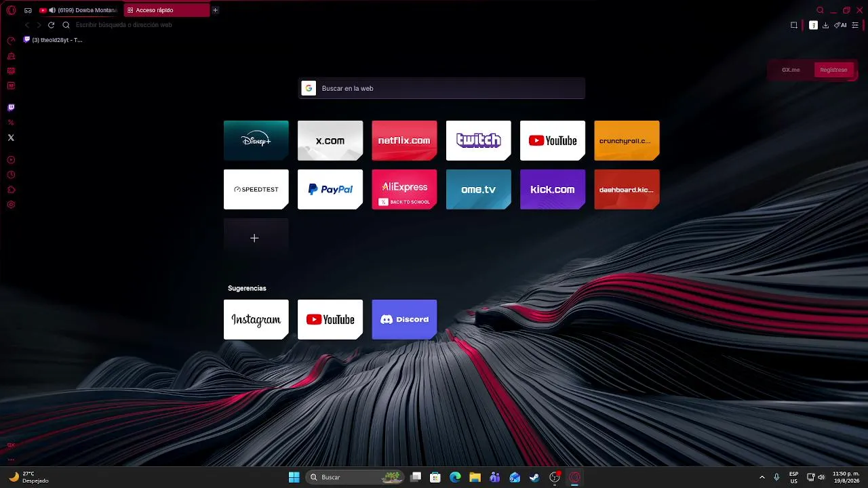Open GX Cleaner in the sidebar

pyautogui.click(x=11, y=56)
